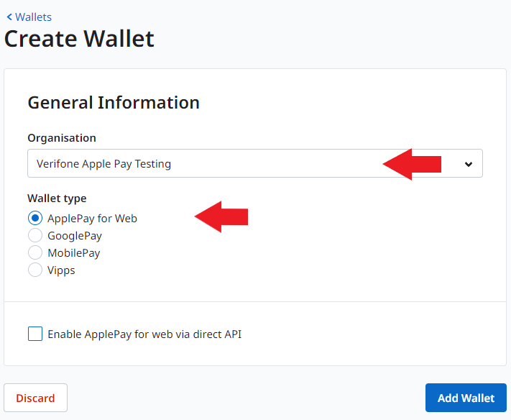
Task: Click the direct API checkbox label text
Action: coord(144,334)
